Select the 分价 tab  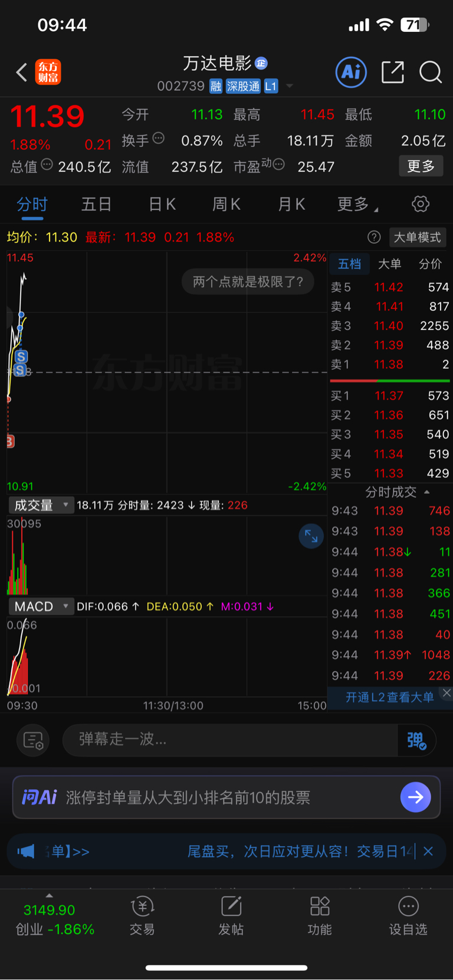(x=430, y=264)
